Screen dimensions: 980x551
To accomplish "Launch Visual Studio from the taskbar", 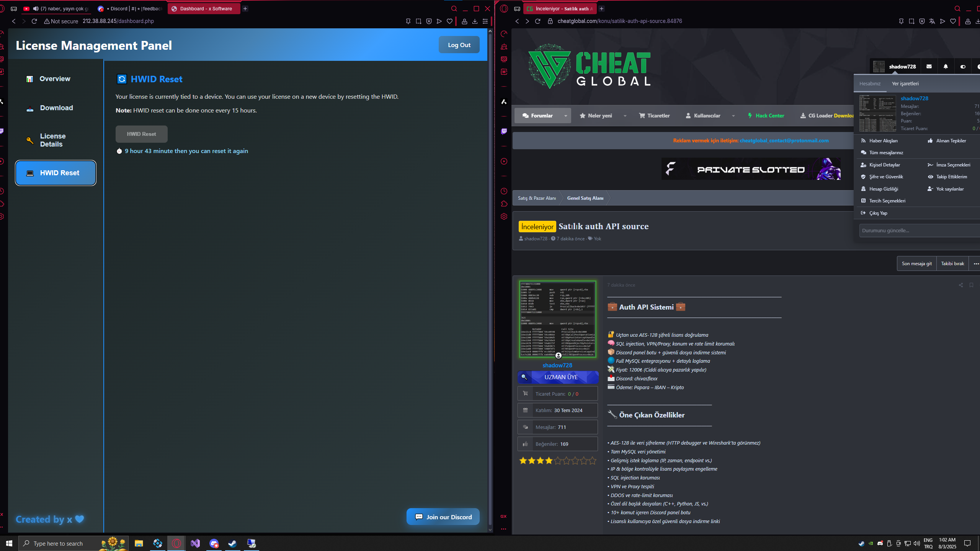I will point(195,543).
